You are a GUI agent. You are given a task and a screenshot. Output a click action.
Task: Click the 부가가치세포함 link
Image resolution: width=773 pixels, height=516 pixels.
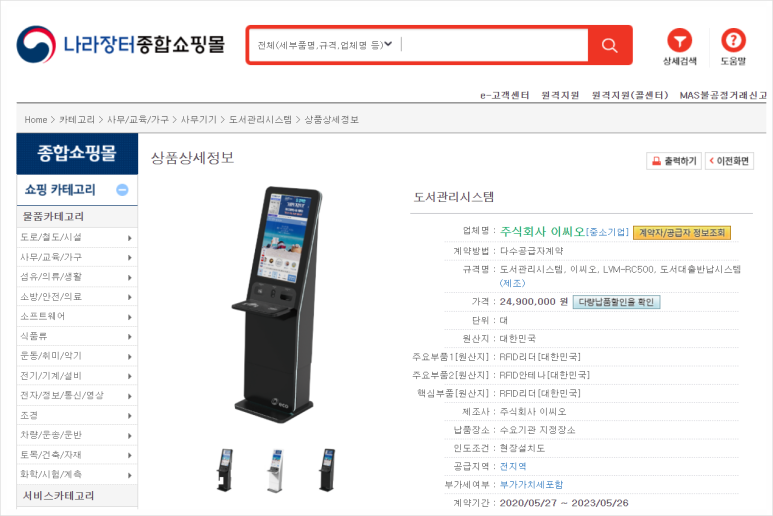click(x=531, y=484)
